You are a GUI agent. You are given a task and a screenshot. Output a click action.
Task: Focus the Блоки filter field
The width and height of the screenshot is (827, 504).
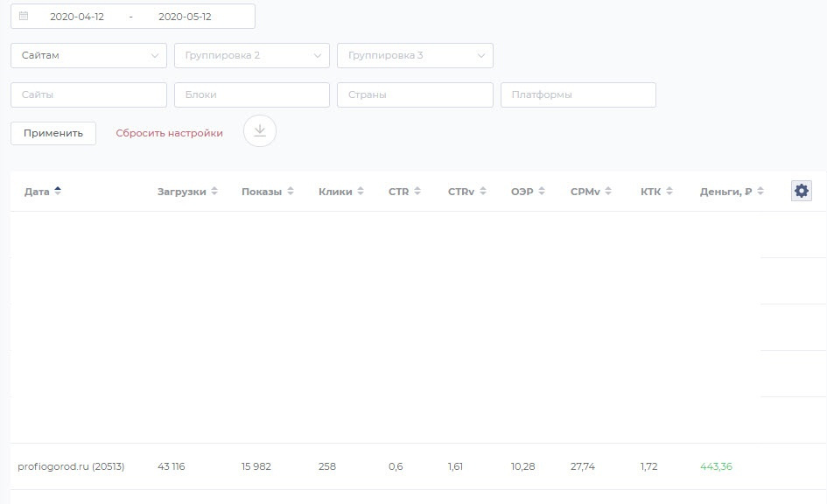[x=251, y=94]
